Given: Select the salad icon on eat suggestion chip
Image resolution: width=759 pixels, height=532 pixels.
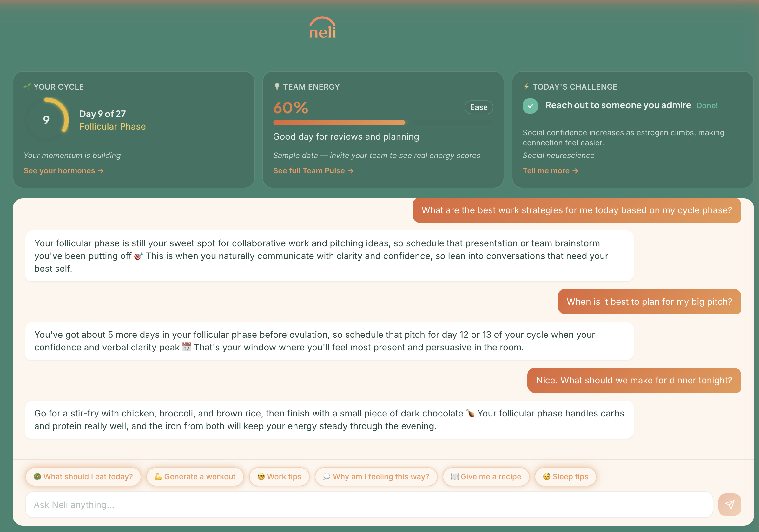Looking at the screenshot, I should pos(38,476).
